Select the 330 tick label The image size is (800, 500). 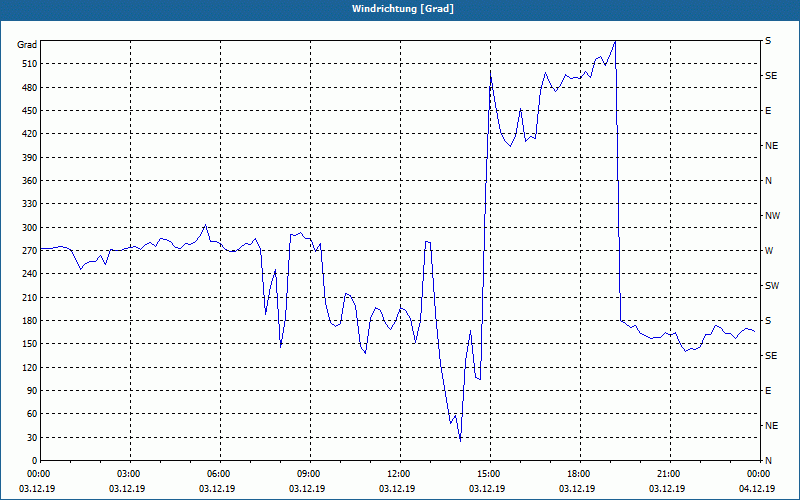click(28, 204)
